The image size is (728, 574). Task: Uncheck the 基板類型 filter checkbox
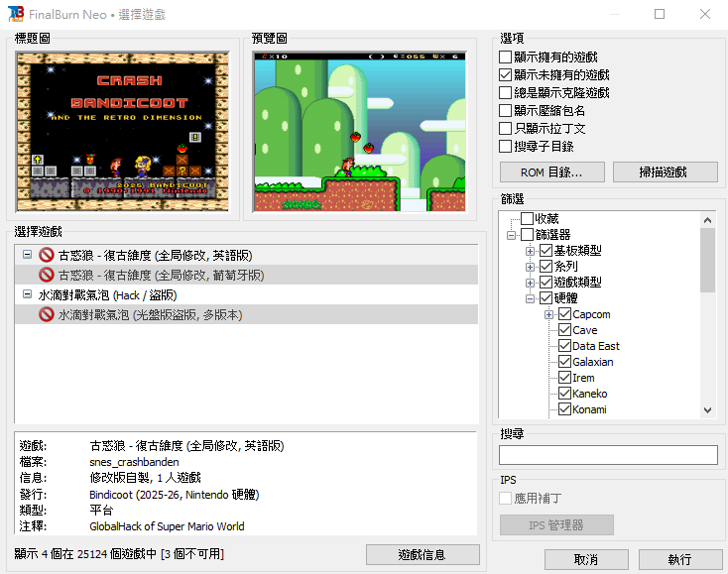[546, 251]
